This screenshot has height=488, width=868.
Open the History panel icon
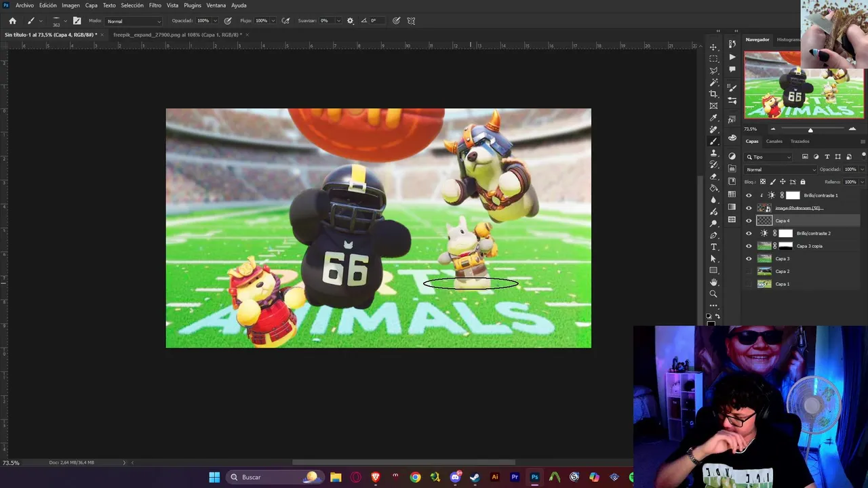click(732, 45)
